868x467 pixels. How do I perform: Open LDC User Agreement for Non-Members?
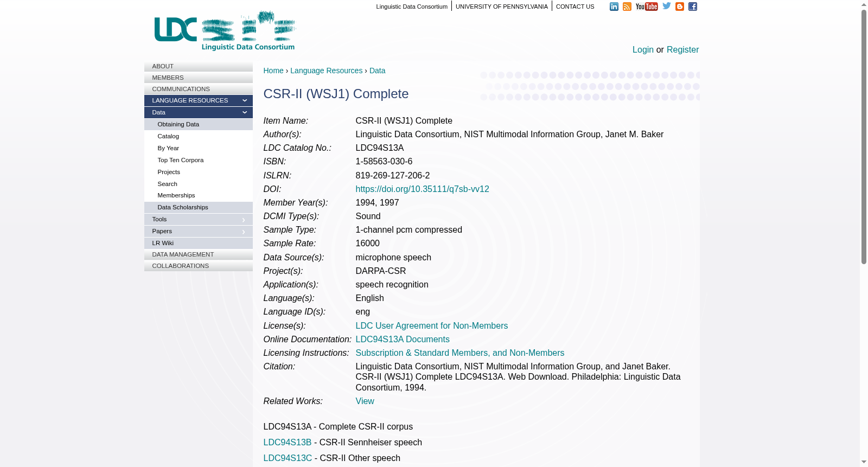click(431, 326)
